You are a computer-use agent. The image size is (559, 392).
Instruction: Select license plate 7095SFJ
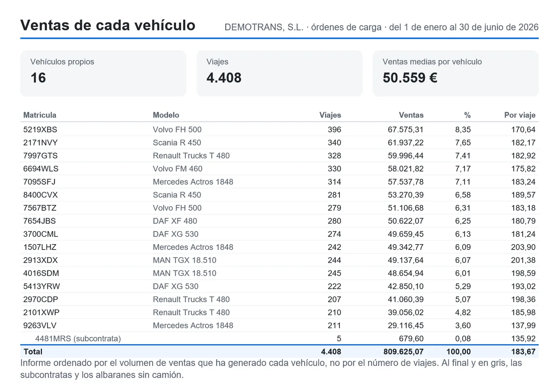(39, 182)
